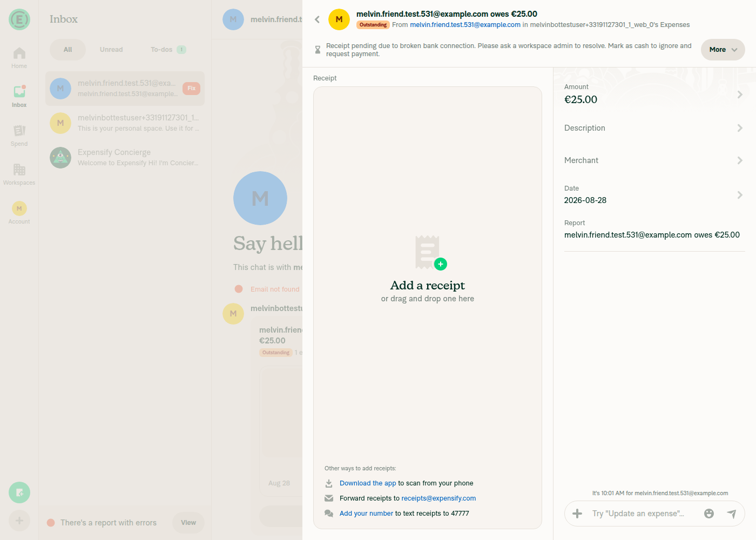Switch to the Unread tab
The image size is (756, 540).
[111, 50]
